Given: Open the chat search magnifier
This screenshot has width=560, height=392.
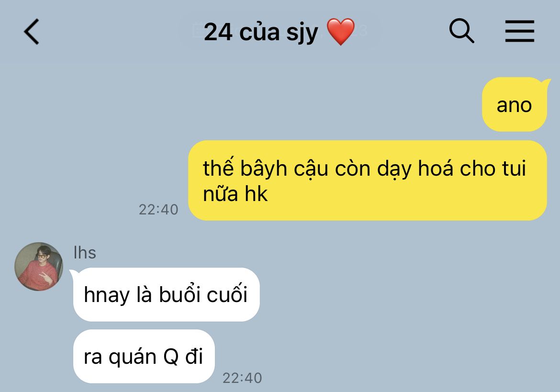Looking at the screenshot, I should click(x=461, y=31).
